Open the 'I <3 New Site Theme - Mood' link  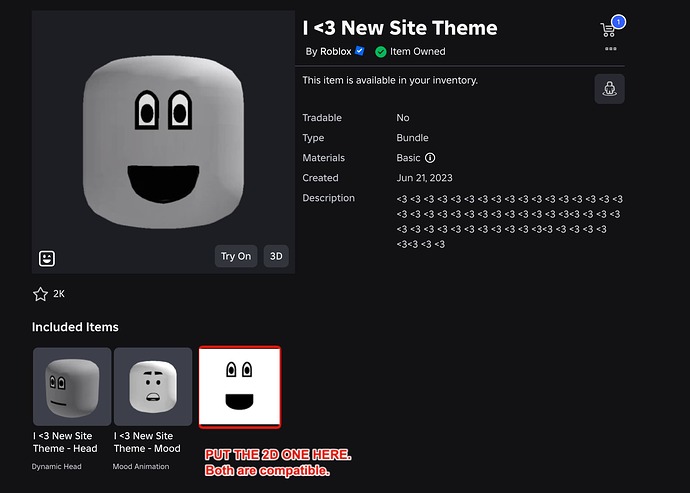point(147,442)
